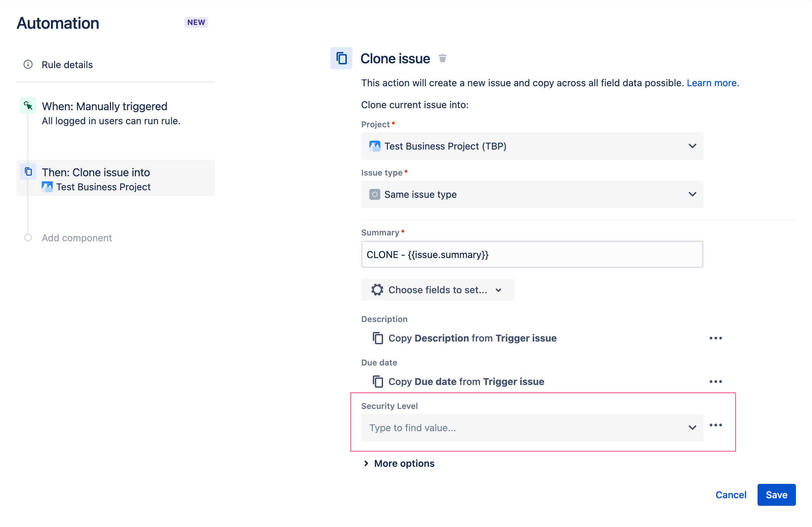This screenshot has width=812, height=527.
Task: Select the Rule details item
Action: (x=67, y=65)
